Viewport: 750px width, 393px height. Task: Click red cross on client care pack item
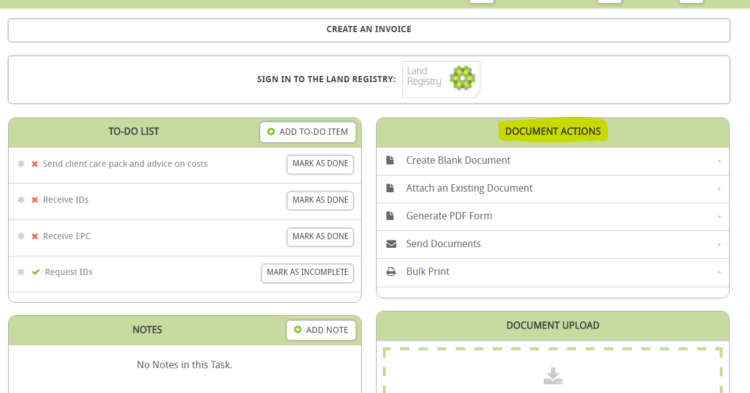point(35,164)
